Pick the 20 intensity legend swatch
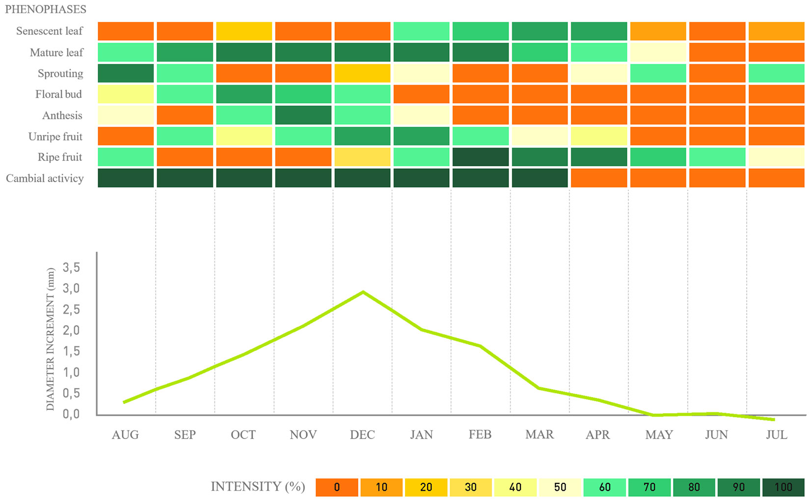The width and height of the screenshot is (812, 504). coord(426,487)
